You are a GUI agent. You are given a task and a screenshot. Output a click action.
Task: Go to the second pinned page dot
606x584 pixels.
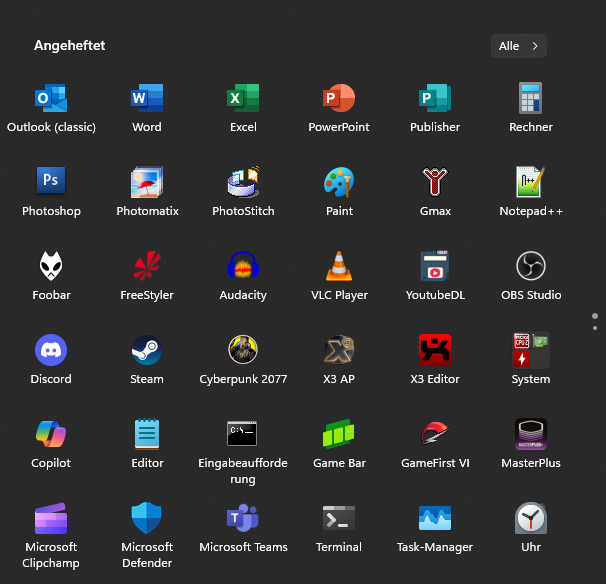pos(595,328)
